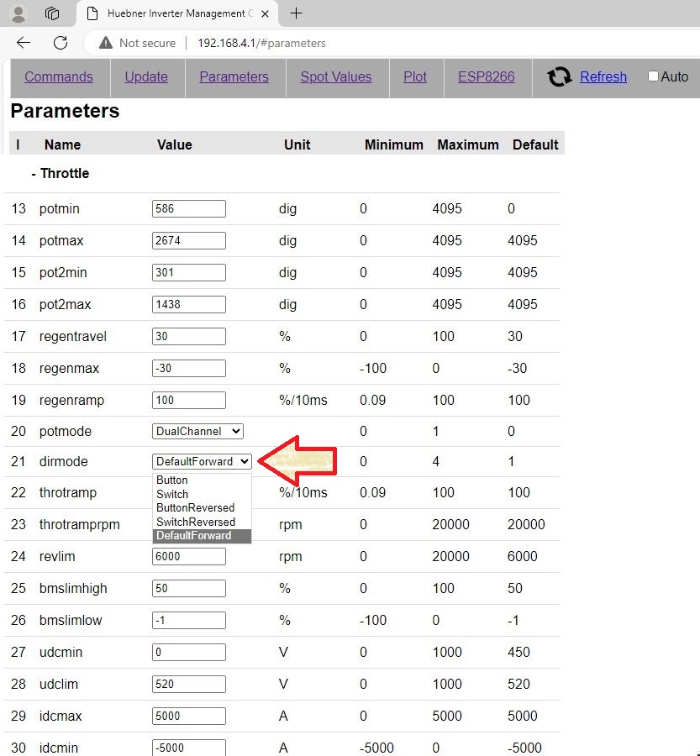Click the Refresh link
The height and width of the screenshot is (756, 700).
click(603, 76)
